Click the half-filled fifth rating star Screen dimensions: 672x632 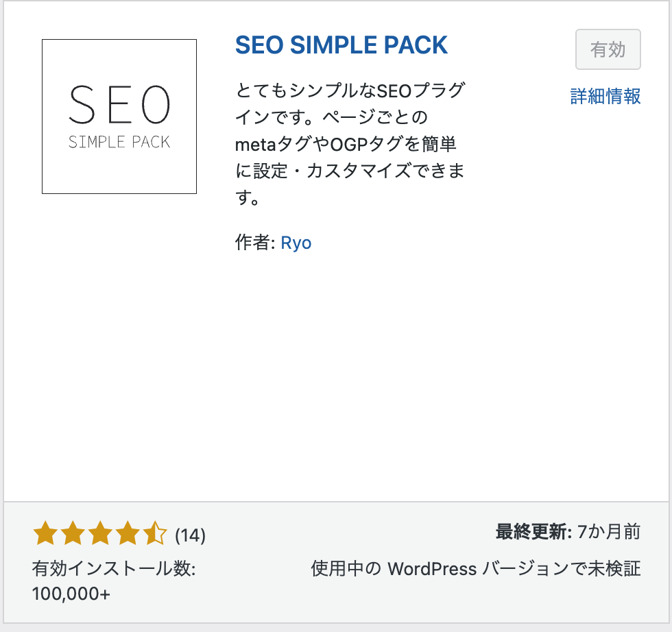click(155, 533)
